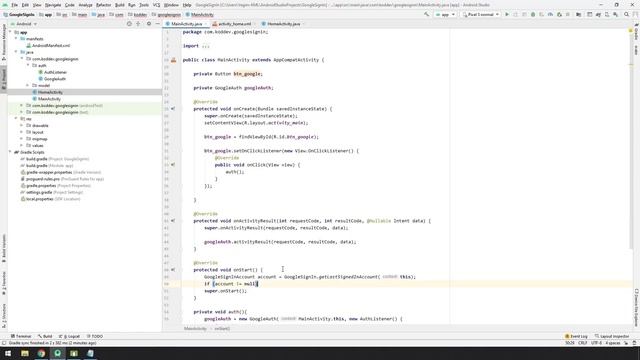Open File Explorer from the taskbar

point(25,353)
